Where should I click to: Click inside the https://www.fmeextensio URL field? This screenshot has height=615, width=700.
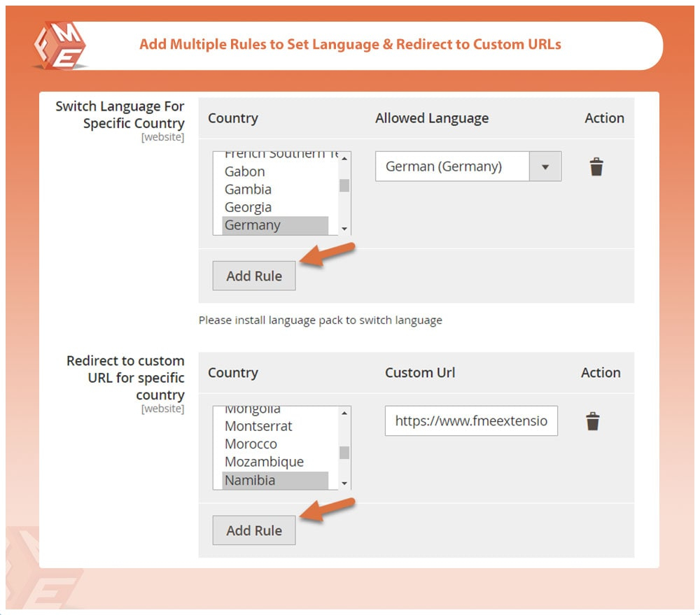click(x=470, y=420)
